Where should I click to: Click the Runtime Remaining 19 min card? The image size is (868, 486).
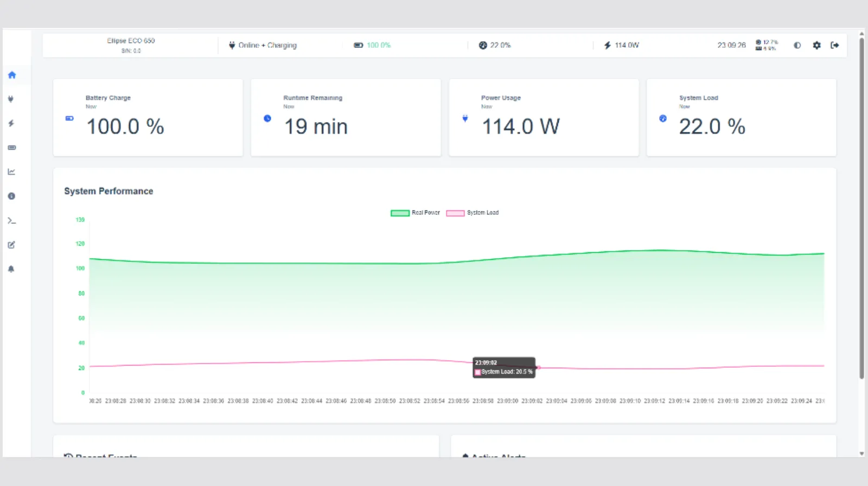pyautogui.click(x=346, y=118)
